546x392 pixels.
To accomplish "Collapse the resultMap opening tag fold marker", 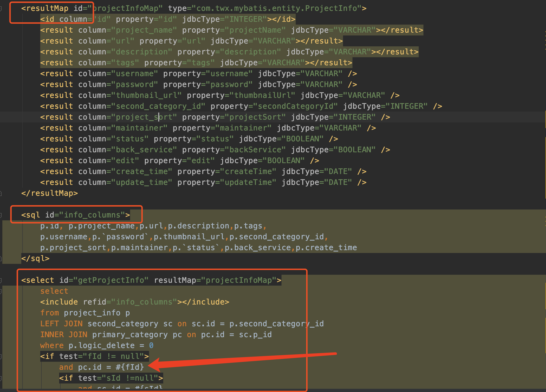I will coord(1,9).
